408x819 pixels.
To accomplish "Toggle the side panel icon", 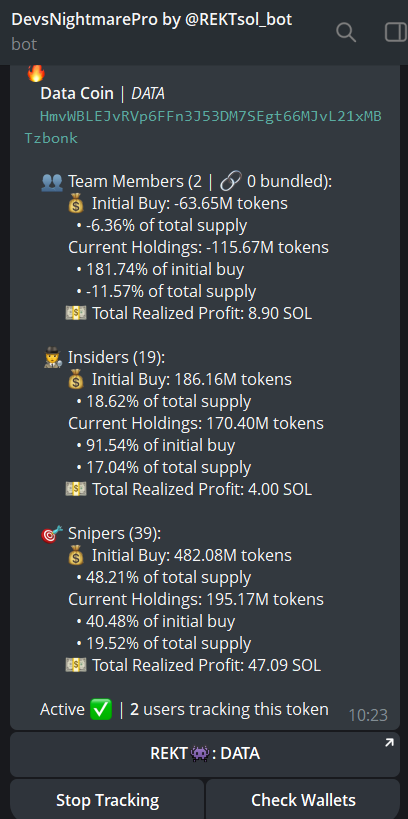I will (395, 32).
